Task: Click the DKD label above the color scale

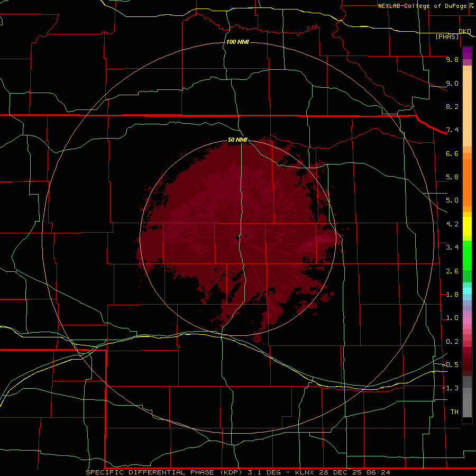Action: tap(465, 32)
